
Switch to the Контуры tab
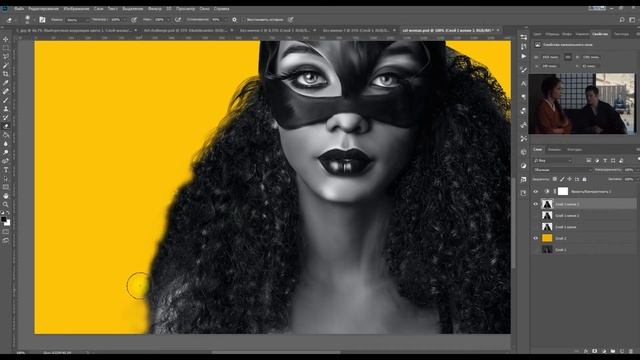click(x=574, y=150)
